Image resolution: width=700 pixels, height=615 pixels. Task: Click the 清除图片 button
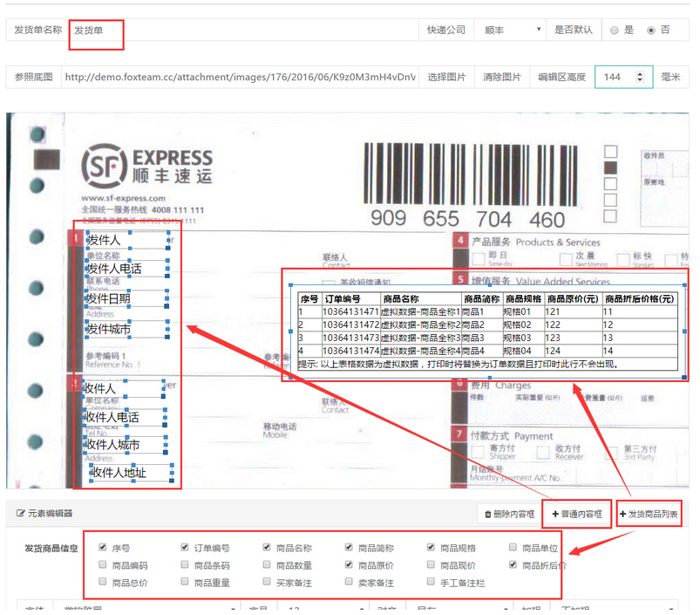(x=504, y=77)
